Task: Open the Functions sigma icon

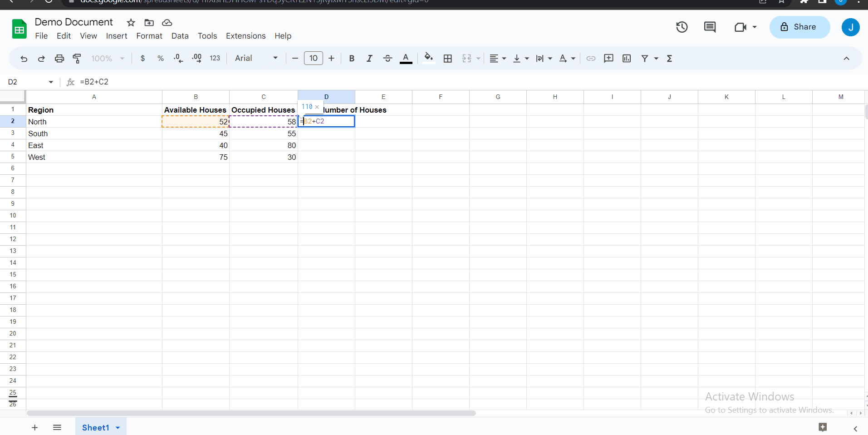Action: [670, 58]
